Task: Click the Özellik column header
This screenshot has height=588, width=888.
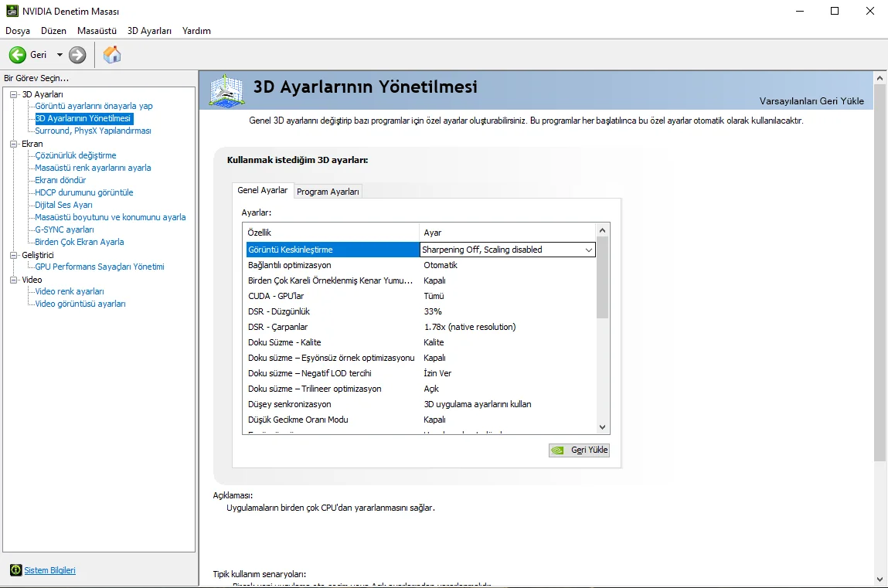Action: coord(332,233)
